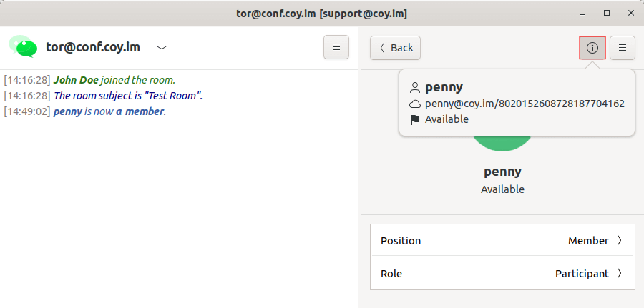Toggle the occupant info button
644x308 pixels.
[592, 48]
